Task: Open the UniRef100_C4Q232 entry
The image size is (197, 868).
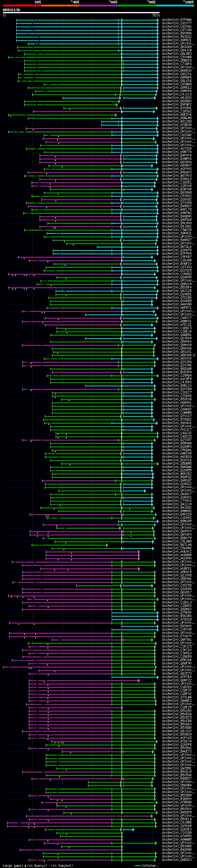Action: (177, 433)
